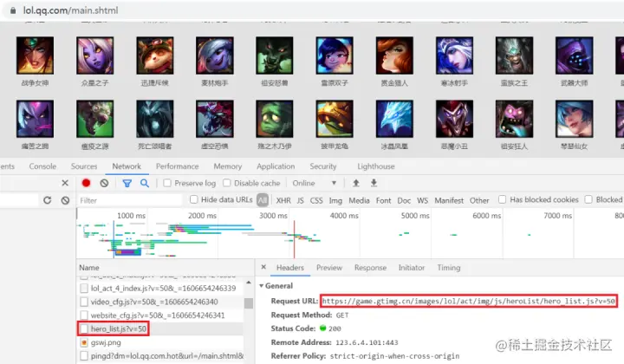The width and height of the screenshot is (624, 364).
Task: Open network search with magnifier icon
Action: pyautogui.click(x=145, y=183)
